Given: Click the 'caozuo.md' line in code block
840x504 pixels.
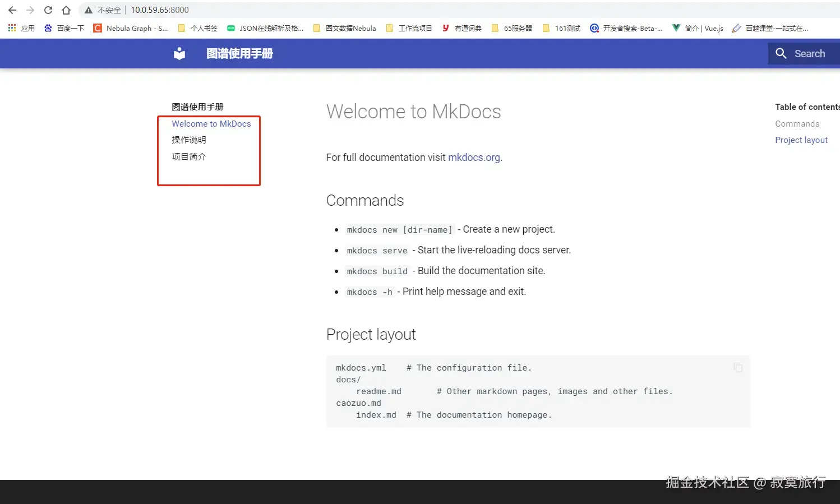Looking at the screenshot, I should [358, 403].
